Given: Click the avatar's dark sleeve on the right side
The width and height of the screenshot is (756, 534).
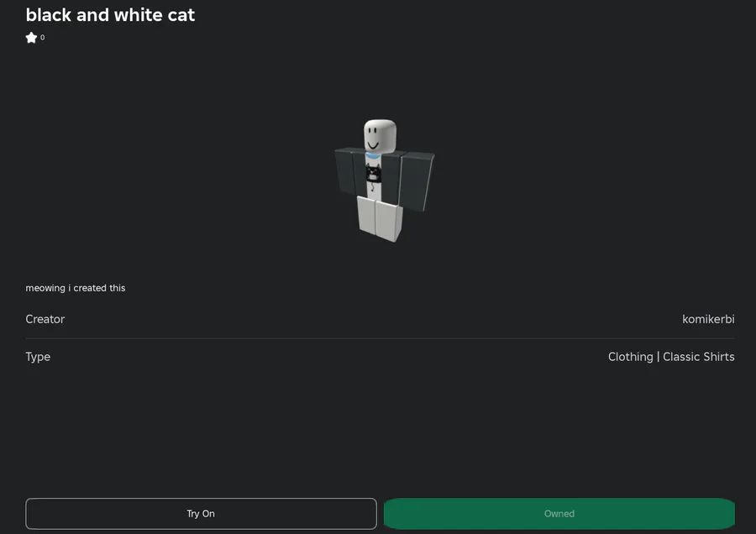Looking at the screenshot, I should coord(417,181).
